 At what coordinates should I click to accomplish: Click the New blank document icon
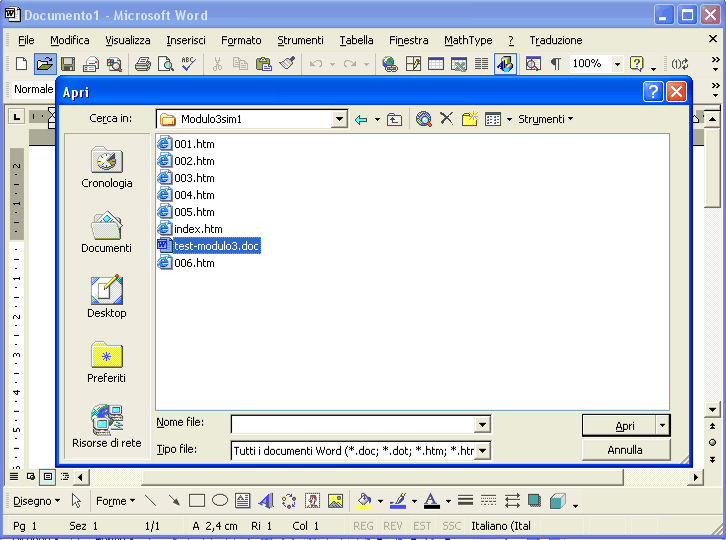[21, 63]
